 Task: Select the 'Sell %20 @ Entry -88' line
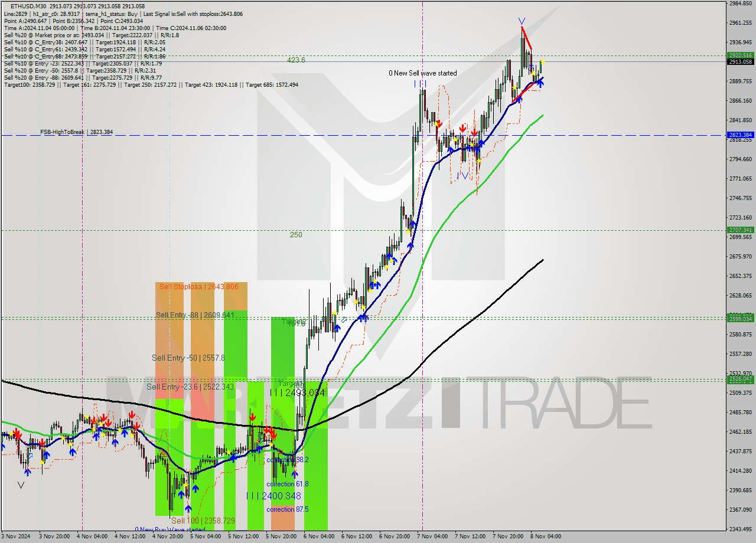[83, 78]
